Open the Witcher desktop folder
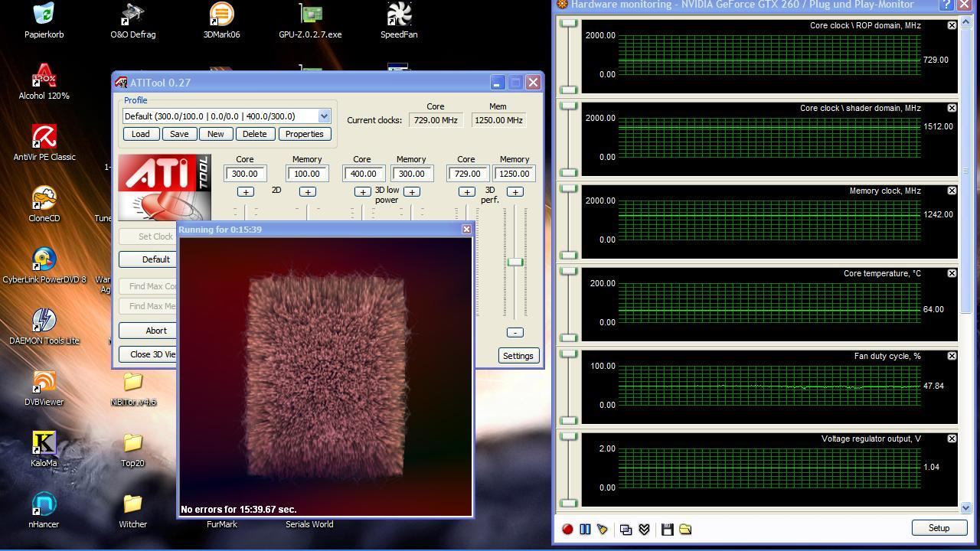Viewport: 980px width, 551px height. click(x=132, y=510)
